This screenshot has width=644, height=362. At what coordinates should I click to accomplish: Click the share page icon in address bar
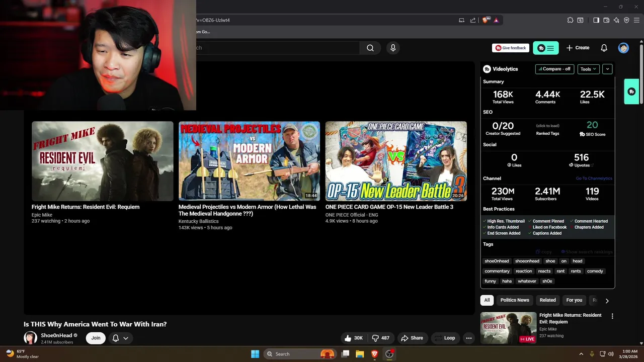click(473, 20)
